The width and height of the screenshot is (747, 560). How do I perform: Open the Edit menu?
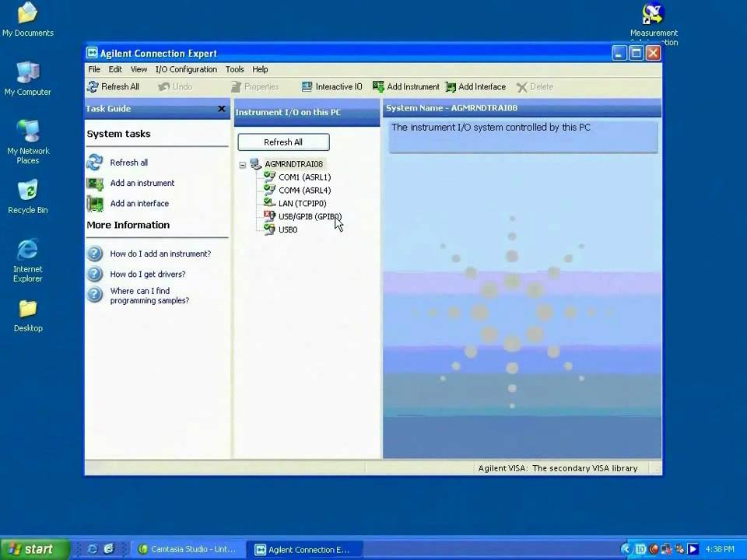coord(115,69)
